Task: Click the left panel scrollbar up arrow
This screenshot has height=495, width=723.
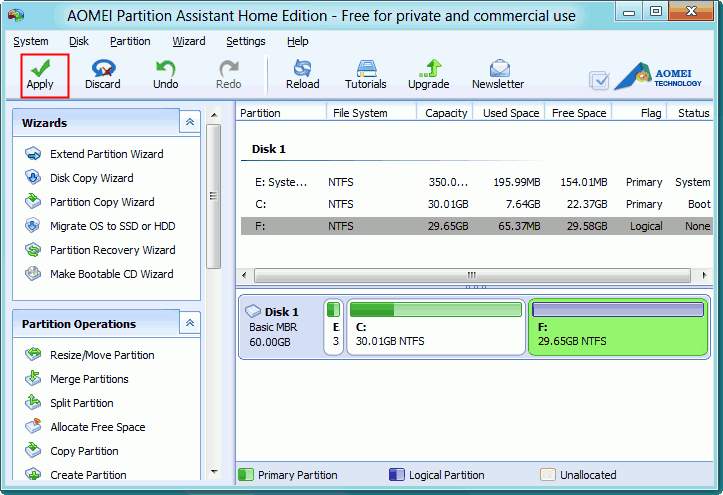Action: coord(213,114)
